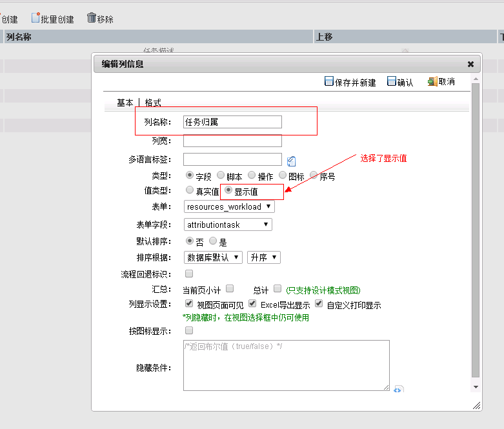Viewport: 504px width, 429px height.
Task: Close the 编辑列信息 dialog
Action: click(x=470, y=65)
